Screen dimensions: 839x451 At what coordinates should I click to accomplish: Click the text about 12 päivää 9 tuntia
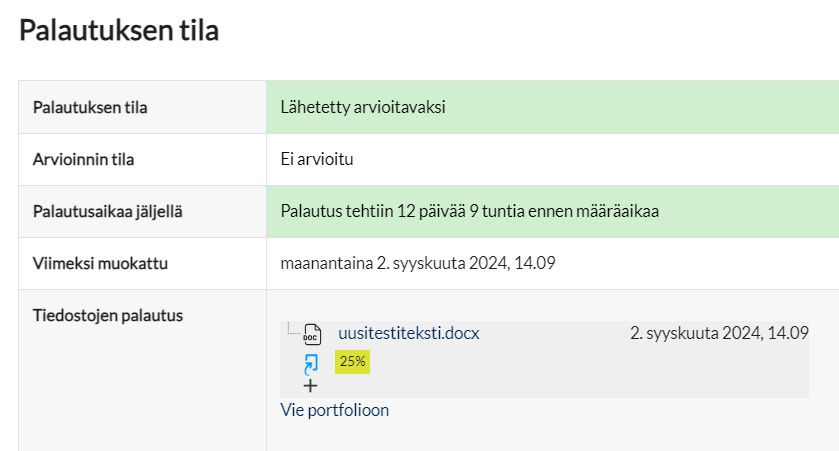tap(469, 211)
